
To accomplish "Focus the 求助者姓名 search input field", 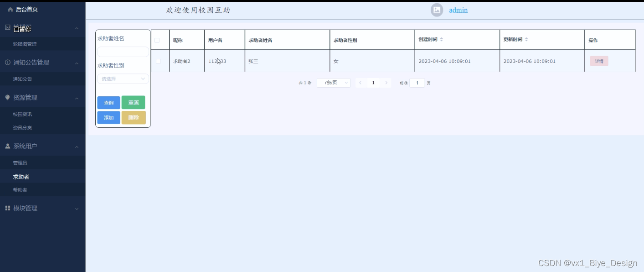I will (x=123, y=52).
